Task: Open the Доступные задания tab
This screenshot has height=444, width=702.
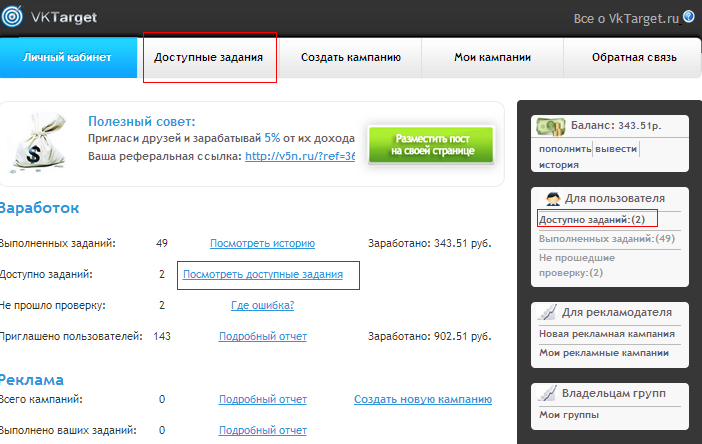Action: tap(209, 57)
